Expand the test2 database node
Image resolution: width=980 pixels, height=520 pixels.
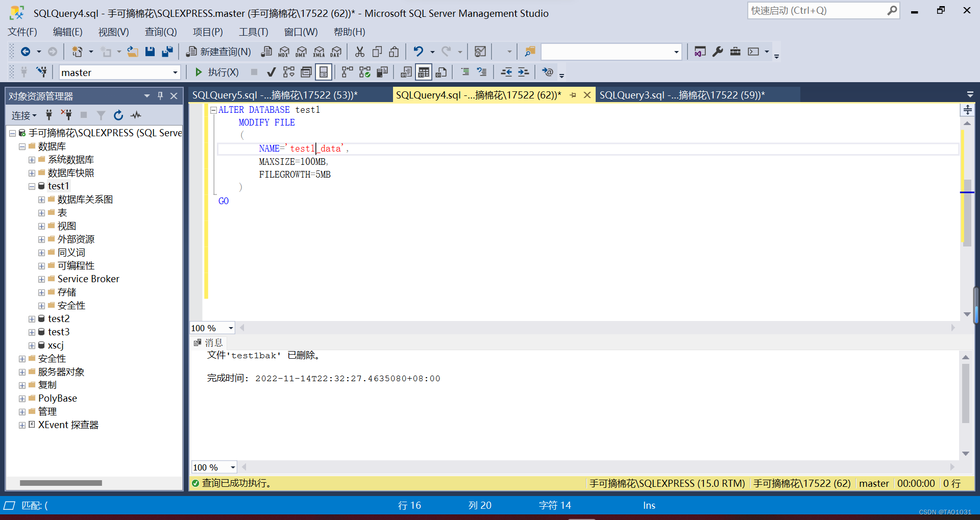point(32,319)
